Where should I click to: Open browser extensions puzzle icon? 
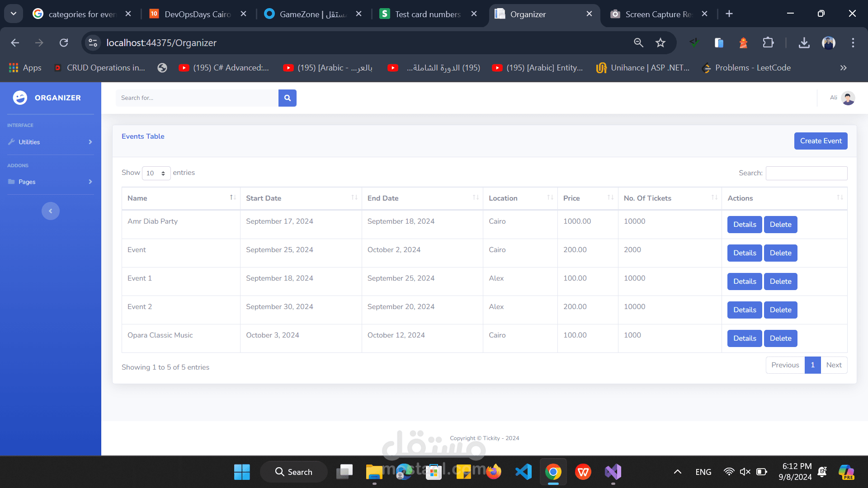(768, 43)
